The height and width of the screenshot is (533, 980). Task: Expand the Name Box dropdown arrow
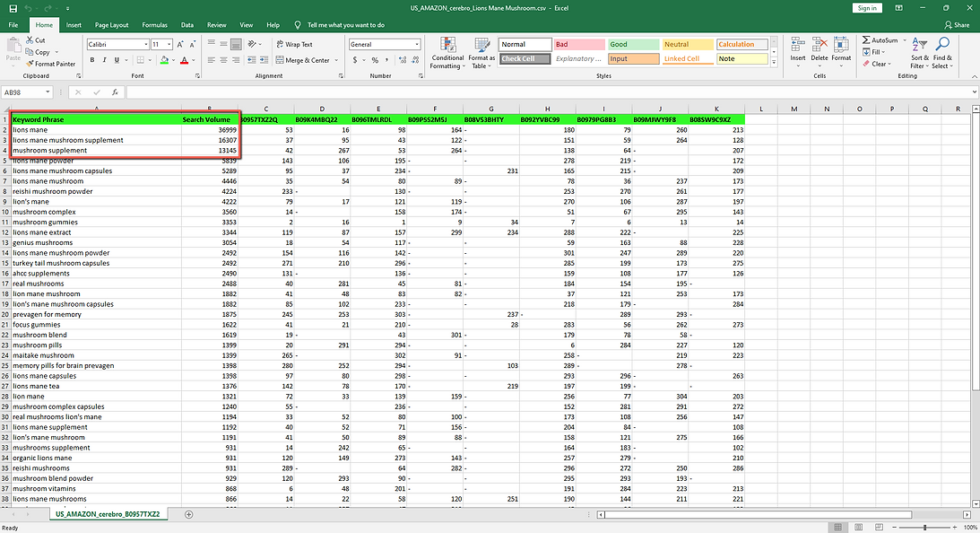48,92
